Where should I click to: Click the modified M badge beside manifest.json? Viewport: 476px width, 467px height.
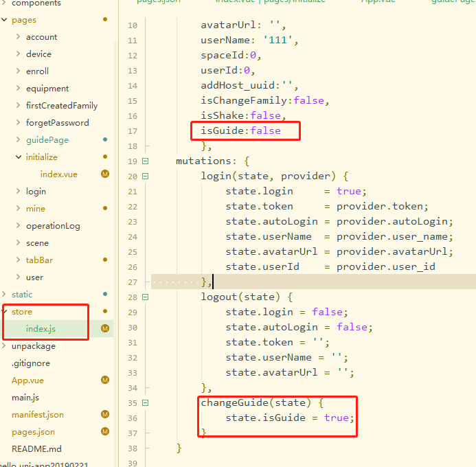coord(105,414)
